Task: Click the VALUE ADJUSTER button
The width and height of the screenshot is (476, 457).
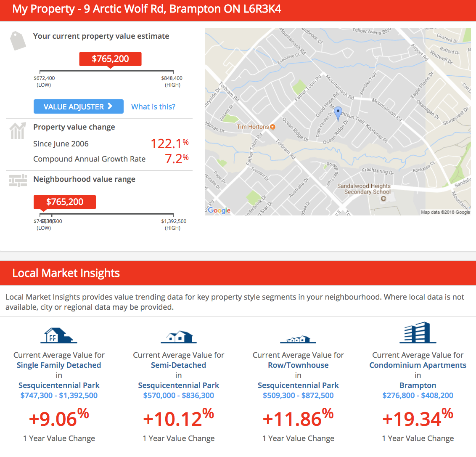Action: point(78,106)
